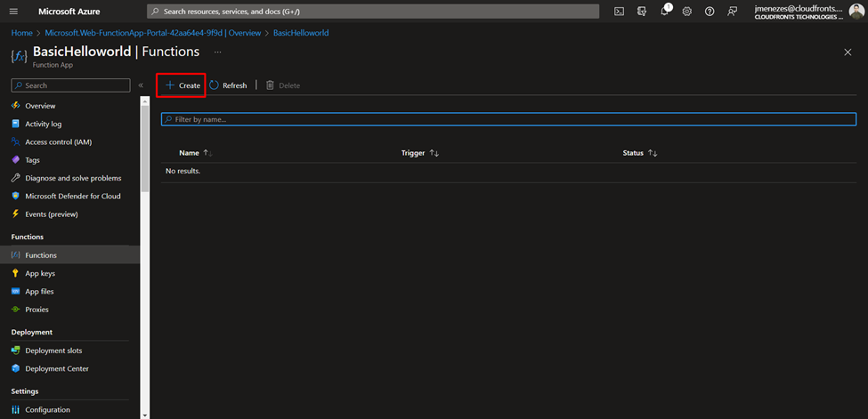
Task: Click Create to add a new function
Action: (x=183, y=85)
